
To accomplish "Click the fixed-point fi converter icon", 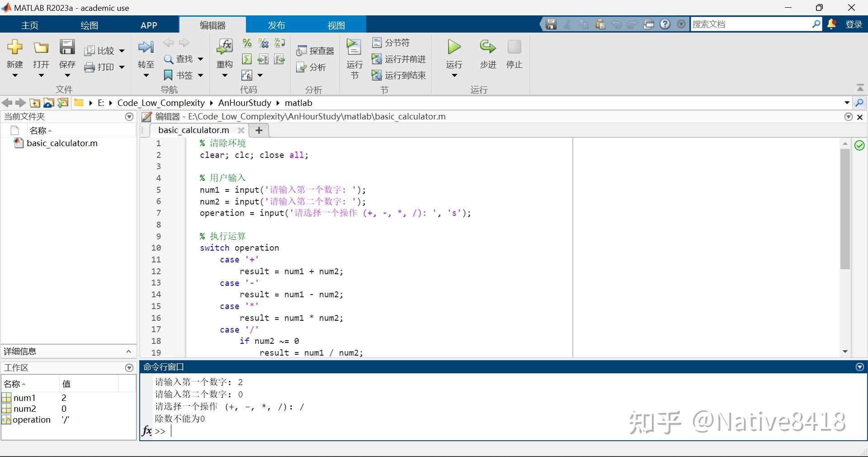I will click(247, 75).
